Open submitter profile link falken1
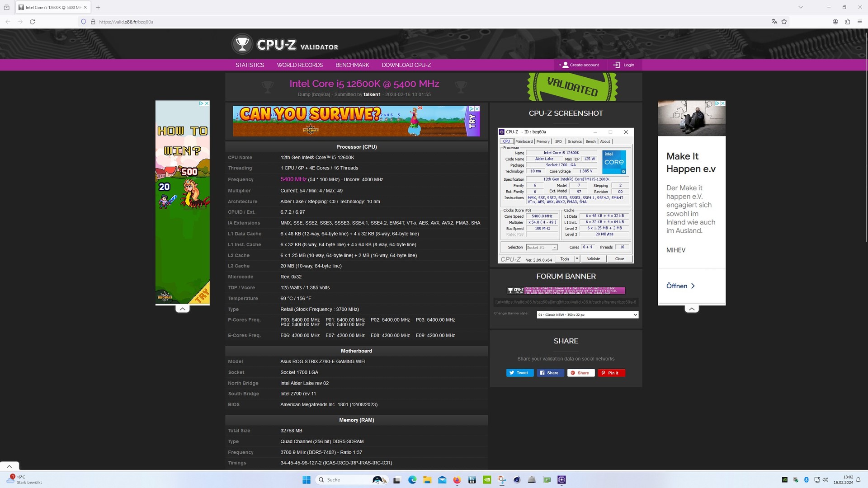 coord(372,94)
